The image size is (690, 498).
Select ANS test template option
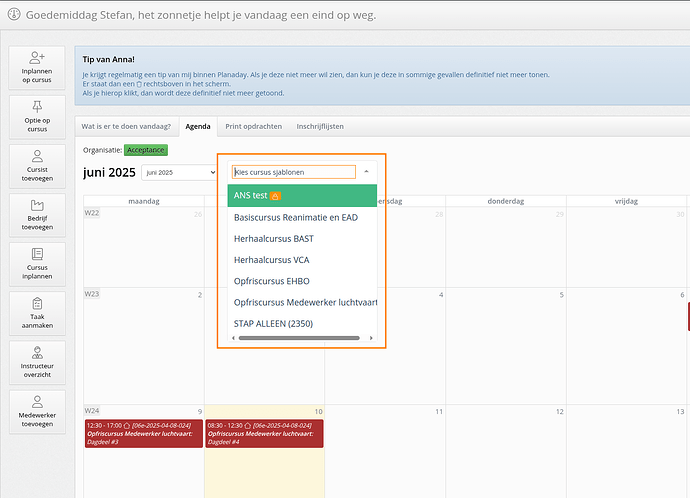(302, 195)
